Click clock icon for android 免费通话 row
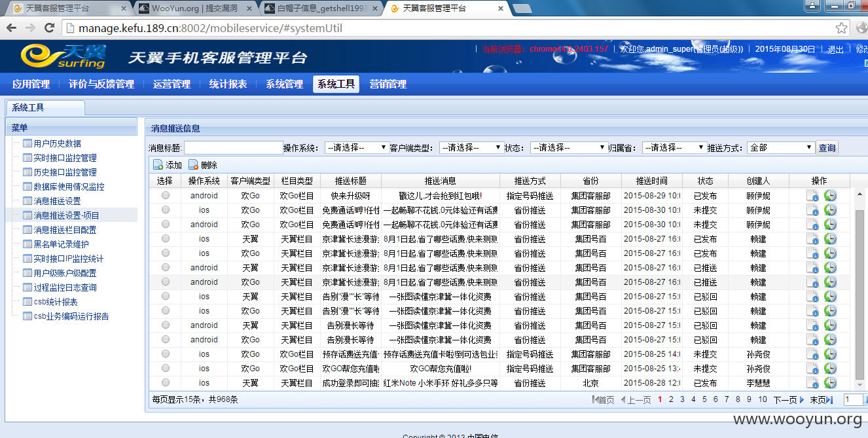Viewport: 868px width, 438px height. point(830,224)
